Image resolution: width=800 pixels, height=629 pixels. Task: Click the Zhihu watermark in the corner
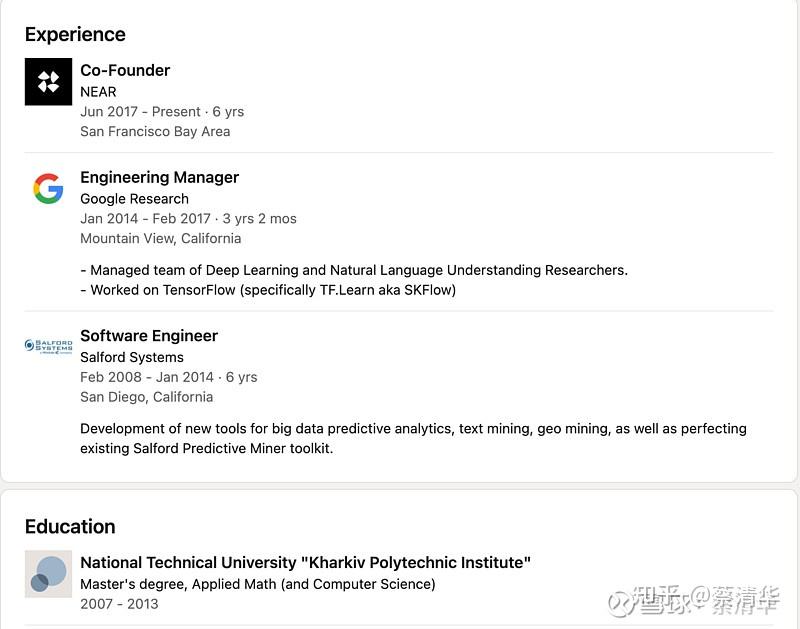pyautogui.click(x=693, y=601)
